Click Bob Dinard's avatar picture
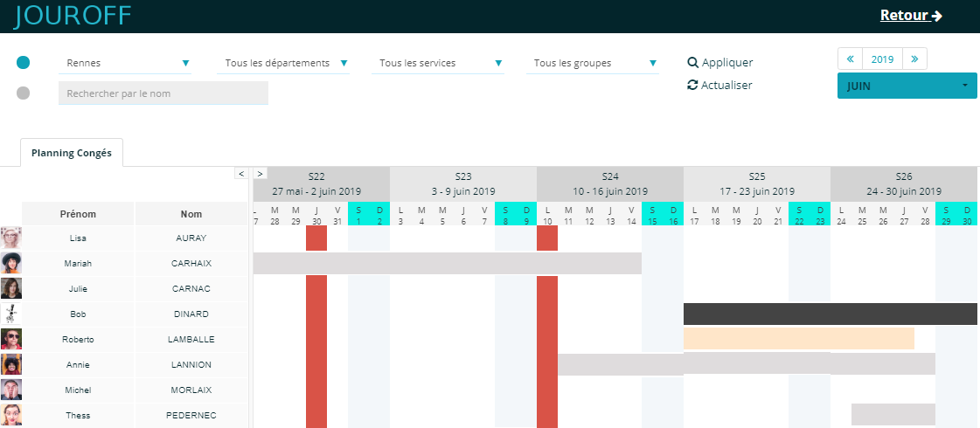This screenshot has width=980, height=428. [11, 314]
